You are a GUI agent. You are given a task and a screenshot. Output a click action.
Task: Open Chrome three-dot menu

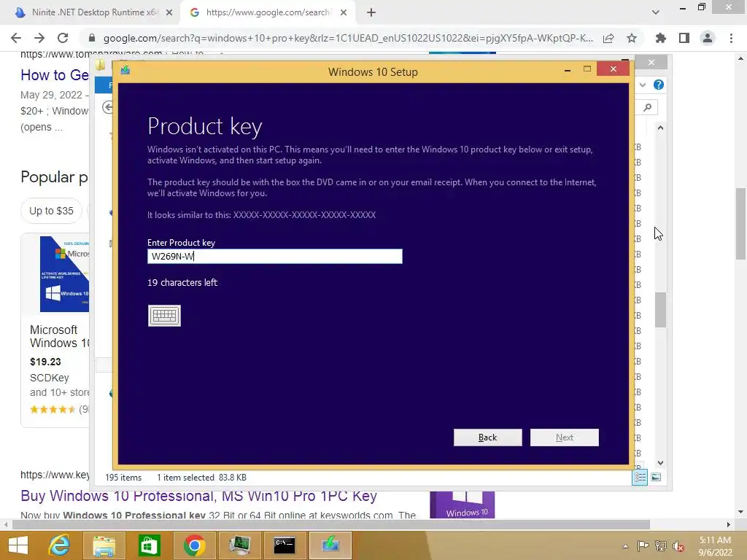[x=731, y=38]
